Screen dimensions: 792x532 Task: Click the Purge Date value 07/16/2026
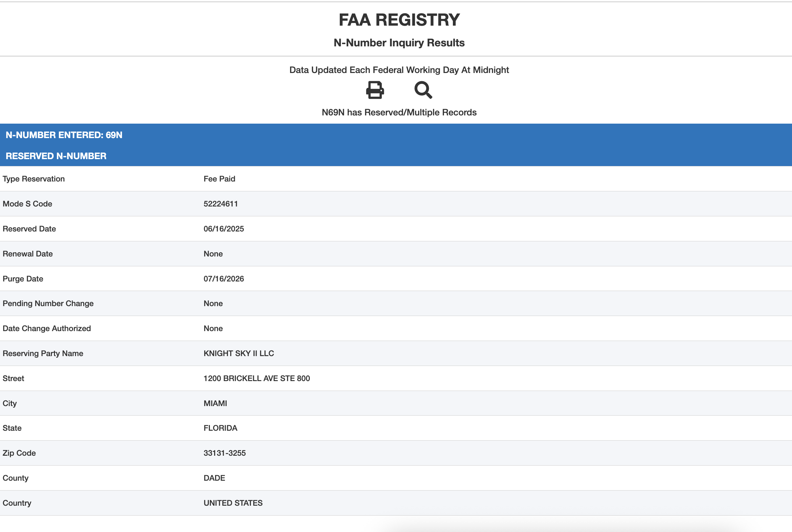click(224, 279)
